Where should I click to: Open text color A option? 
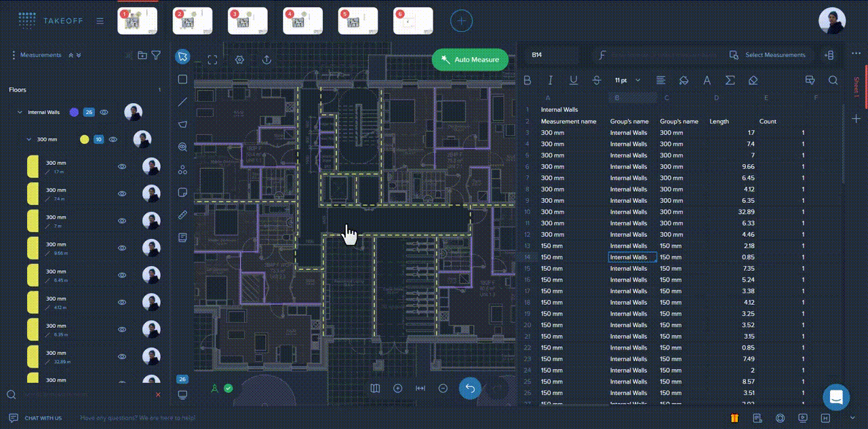click(x=707, y=80)
